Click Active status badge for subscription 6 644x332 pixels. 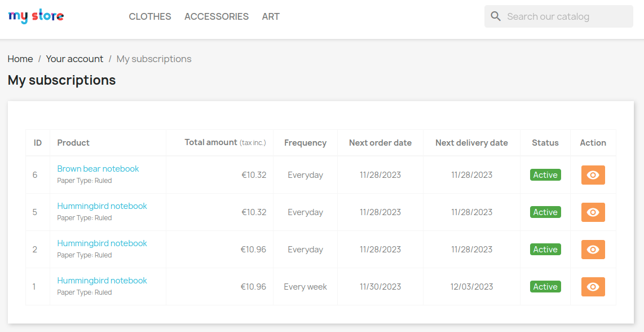point(545,175)
